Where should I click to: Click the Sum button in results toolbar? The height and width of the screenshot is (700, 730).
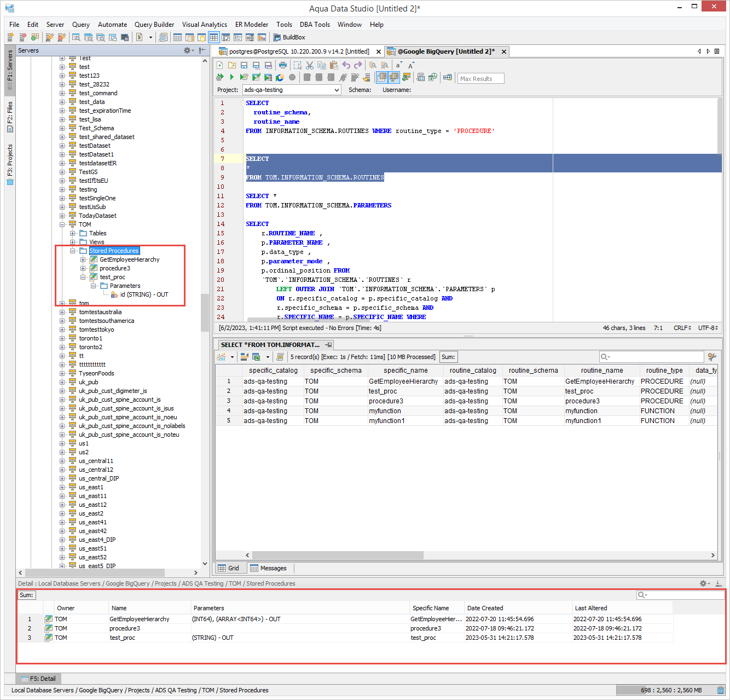tap(448, 357)
